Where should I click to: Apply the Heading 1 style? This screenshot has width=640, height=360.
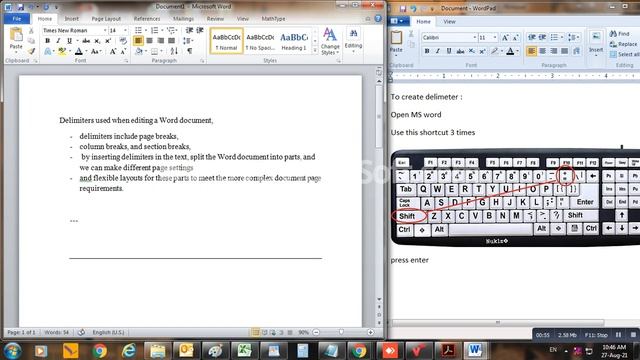click(x=293, y=41)
